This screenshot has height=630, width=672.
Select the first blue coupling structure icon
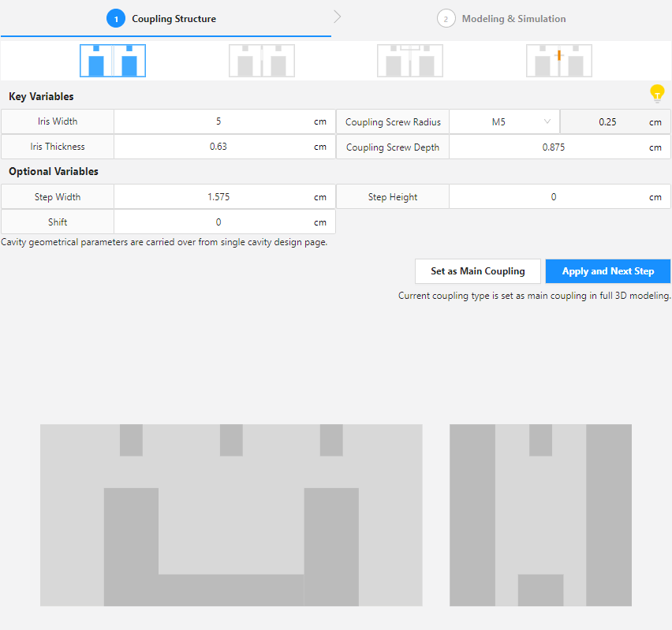pos(113,61)
